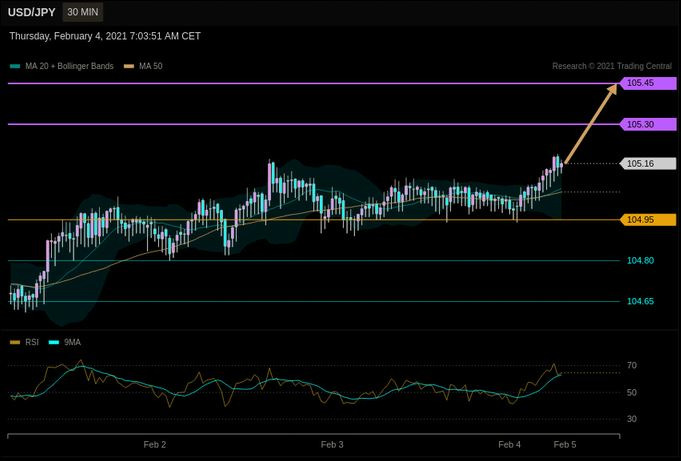Image resolution: width=681 pixels, height=461 pixels.
Task: Select the 30 MIN timeframe badge
Action: coord(83,12)
